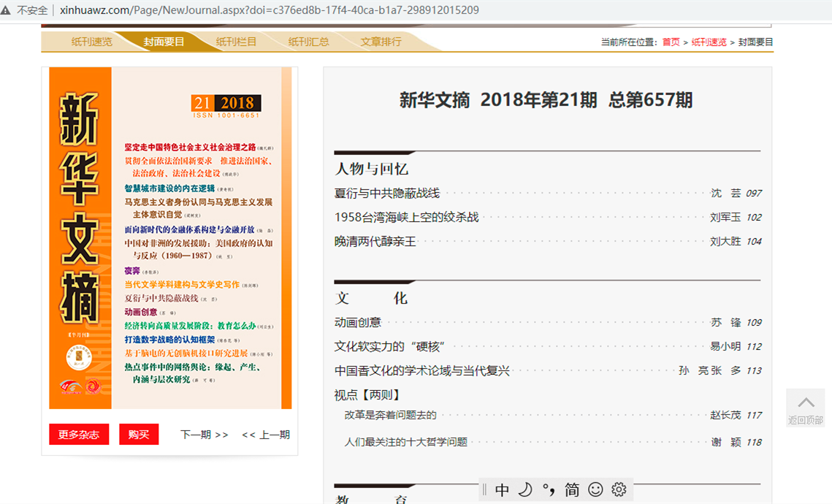
Task: Open article 动画创意
Action: tap(358, 323)
